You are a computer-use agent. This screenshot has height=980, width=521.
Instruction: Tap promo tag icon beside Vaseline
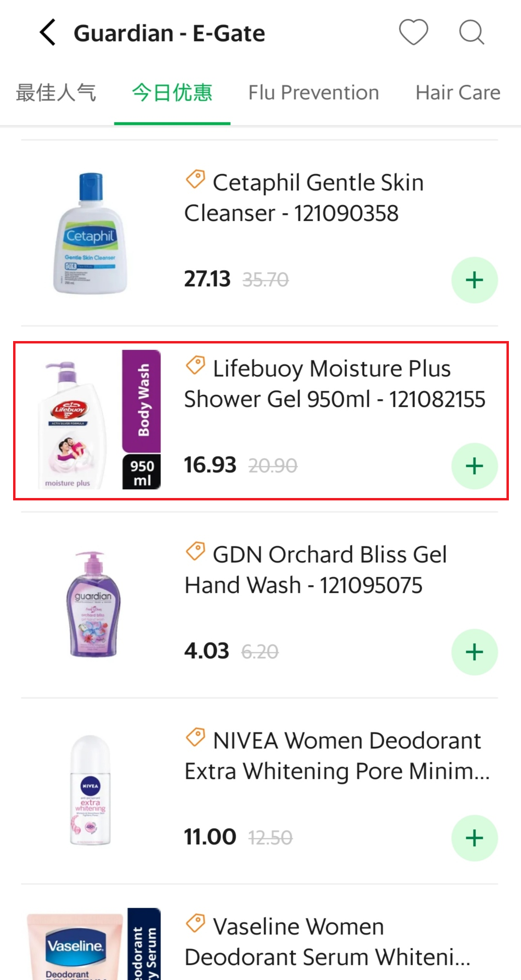click(x=195, y=924)
